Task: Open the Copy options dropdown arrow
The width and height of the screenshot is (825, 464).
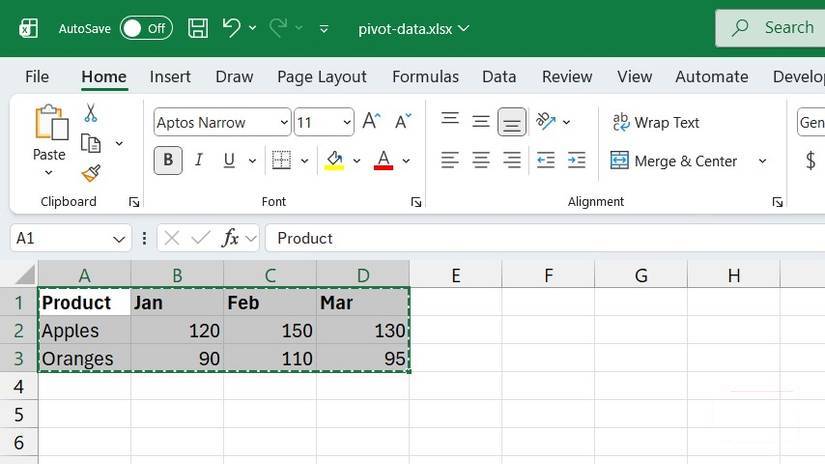Action: click(119, 143)
